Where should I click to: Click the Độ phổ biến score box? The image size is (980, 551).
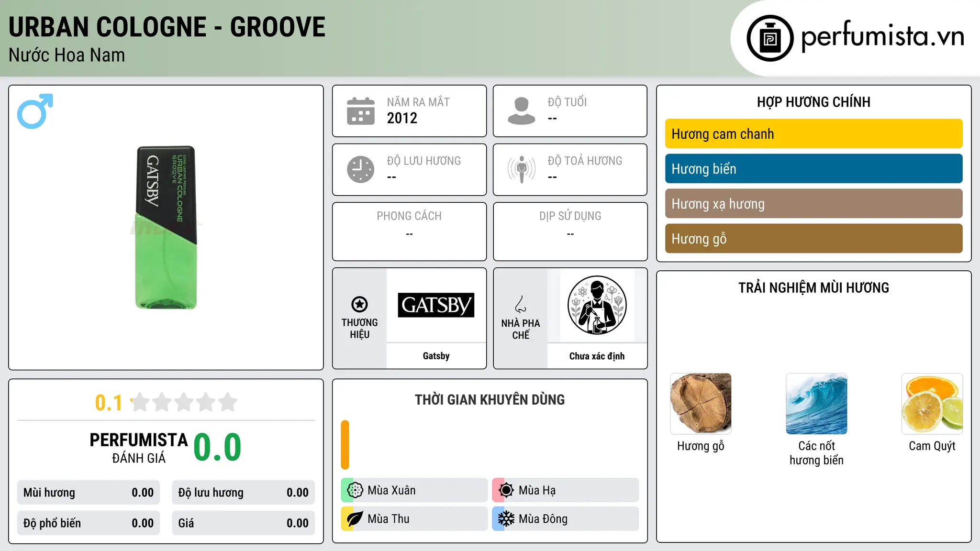pos(89,523)
